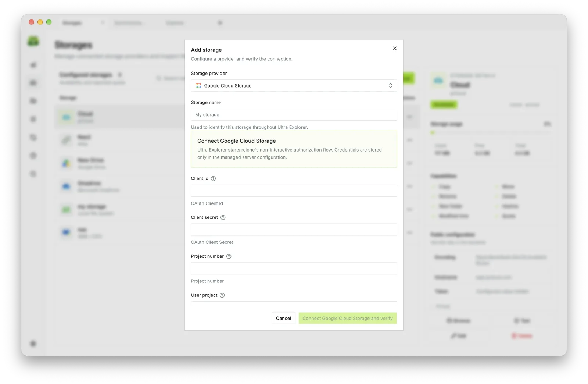Show help for Client id
This screenshot has width=588, height=384.
[213, 179]
